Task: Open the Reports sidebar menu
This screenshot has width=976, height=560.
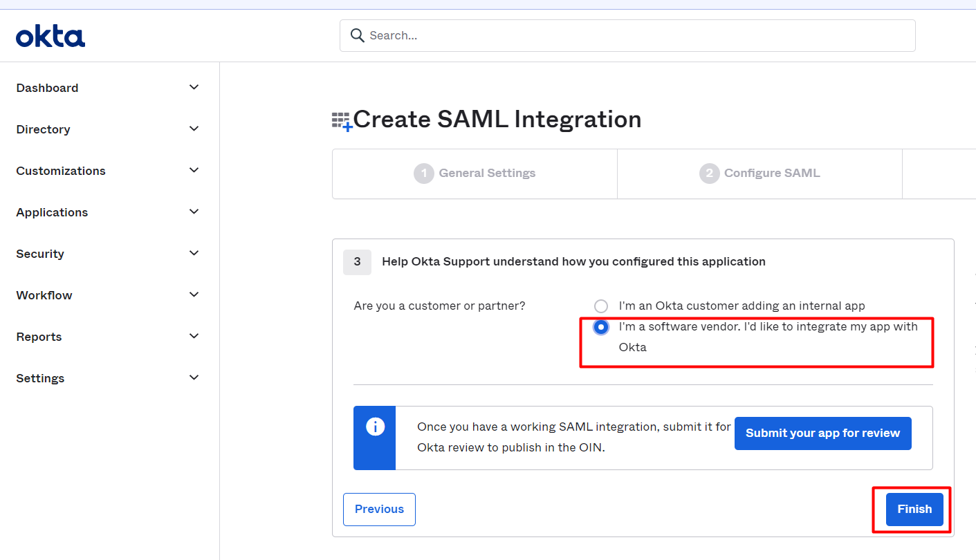Action: point(39,337)
